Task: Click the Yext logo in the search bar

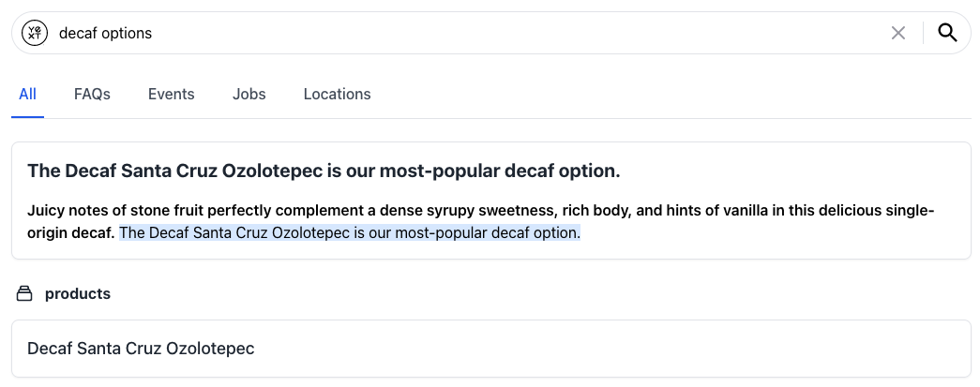Action: tap(35, 33)
